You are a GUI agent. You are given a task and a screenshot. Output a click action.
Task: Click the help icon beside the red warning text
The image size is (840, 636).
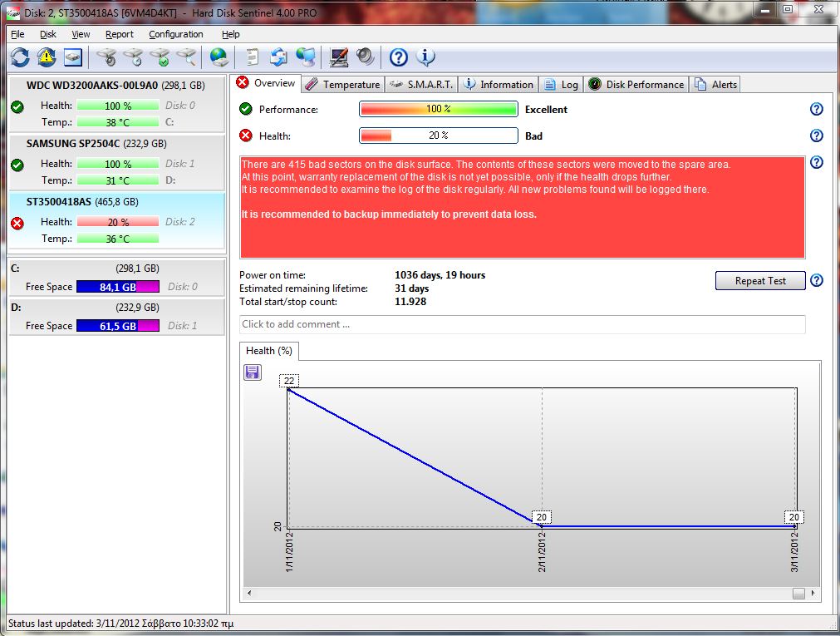click(816, 162)
